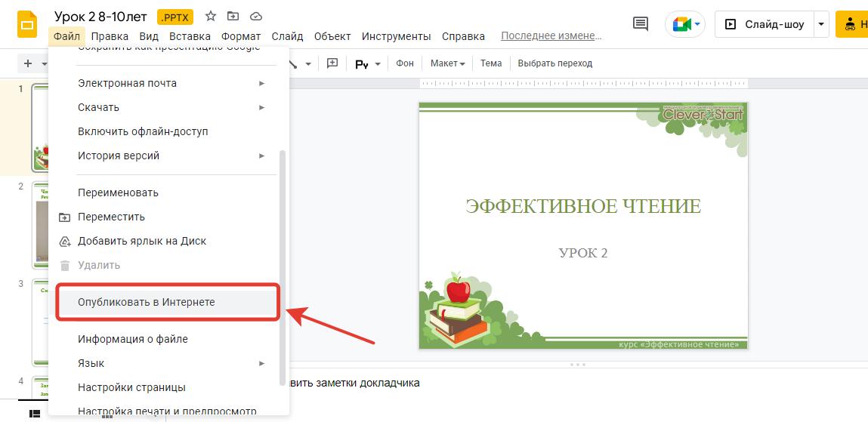Open the Google Slides home logo
This screenshot has width=868, height=422.
(x=27, y=26)
